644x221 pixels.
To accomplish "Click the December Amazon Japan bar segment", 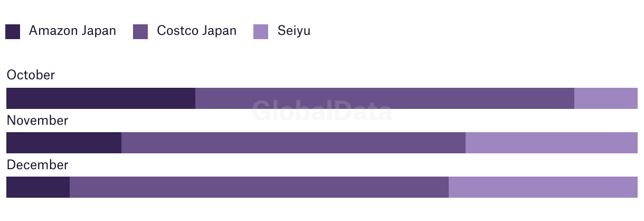I will pyautogui.click(x=38, y=187).
